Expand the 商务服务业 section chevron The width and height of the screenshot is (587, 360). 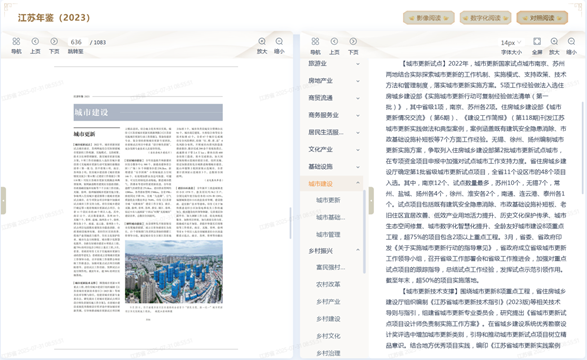(358, 115)
